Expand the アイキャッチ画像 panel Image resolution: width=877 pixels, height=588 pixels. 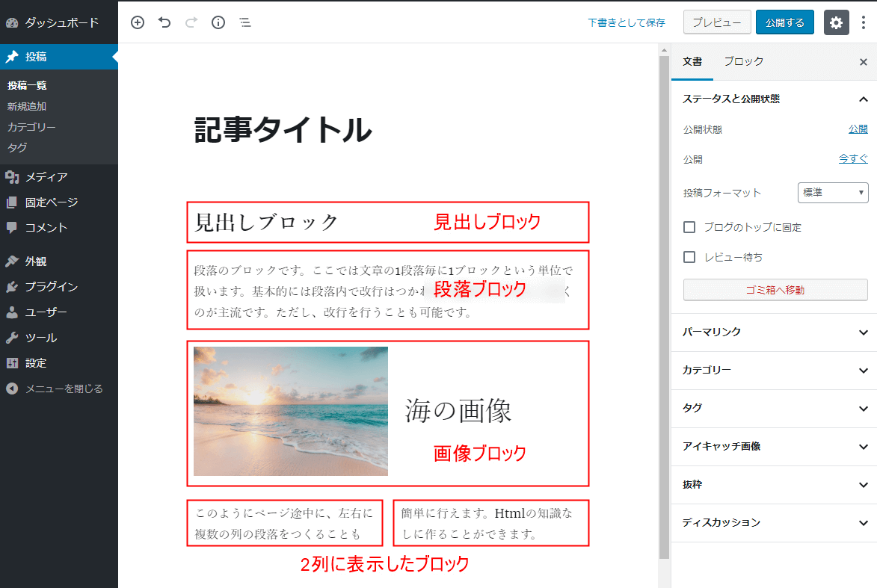click(x=775, y=447)
